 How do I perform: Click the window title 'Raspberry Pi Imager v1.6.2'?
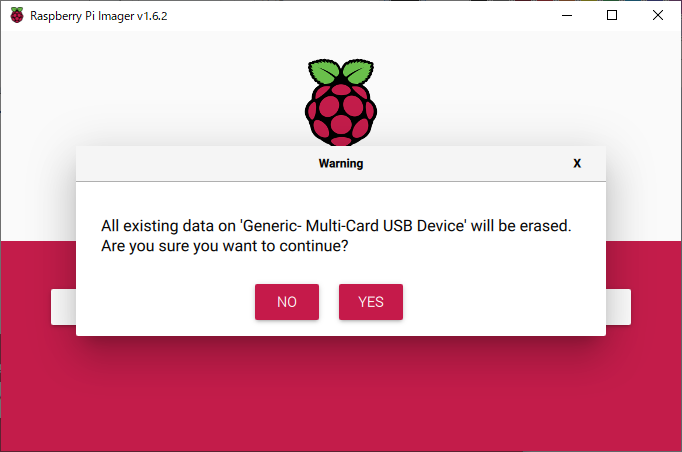coord(98,16)
